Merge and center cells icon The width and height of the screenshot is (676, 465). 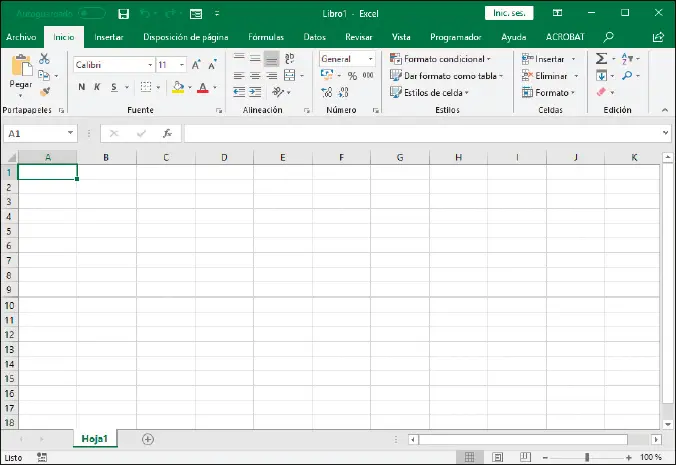pyautogui.click(x=290, y=75)
